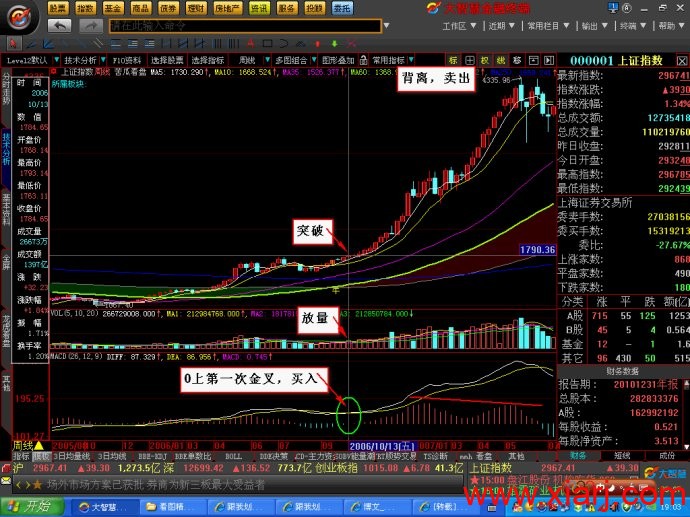
Task: Select the 其他 indicator tab
Action: click(516, 456)
